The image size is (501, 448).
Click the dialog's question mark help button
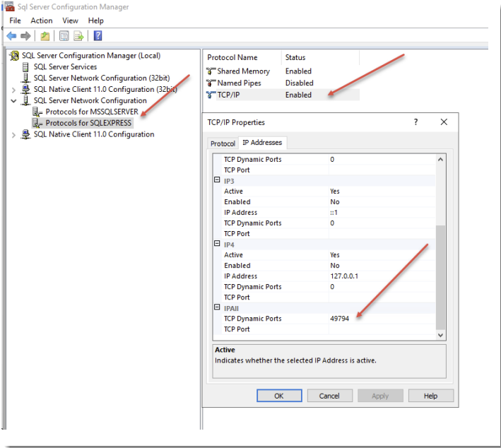415,122
